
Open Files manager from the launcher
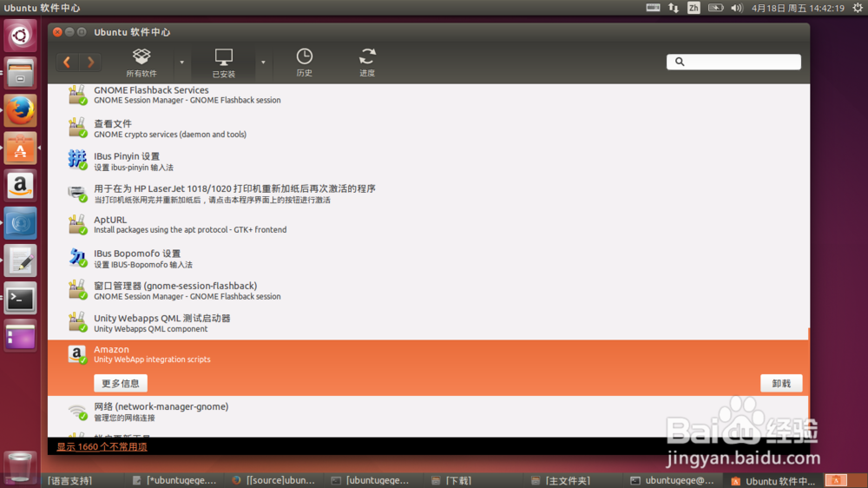tap(21, 73)
